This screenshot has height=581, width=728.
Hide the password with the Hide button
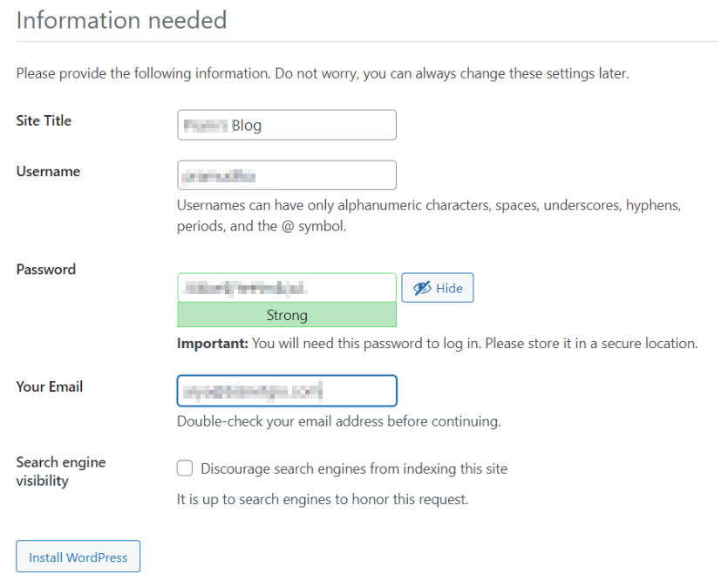point(438,288)
